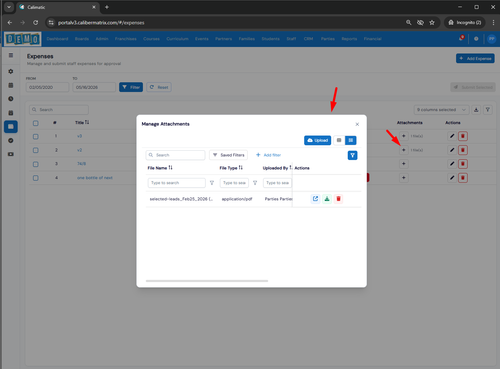Focus the attachments Search box
This screenshot has height=369, width=500.
point(175,155)
